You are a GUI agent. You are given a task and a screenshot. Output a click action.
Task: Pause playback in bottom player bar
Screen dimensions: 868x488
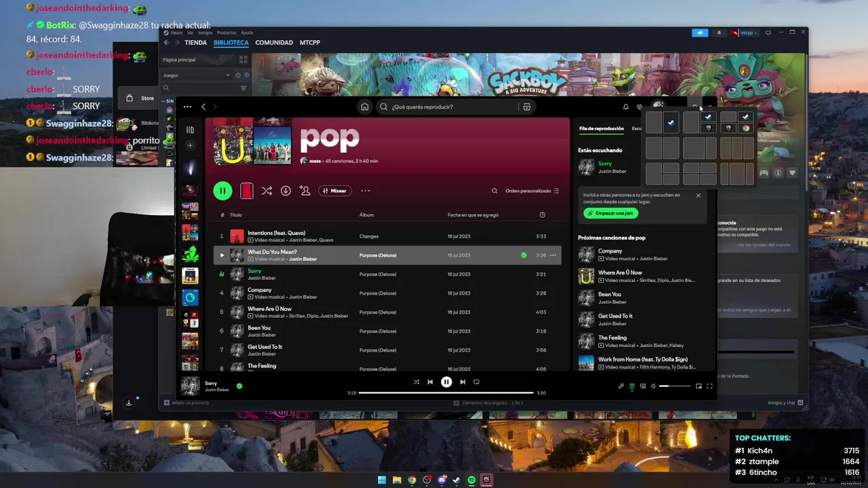446,382
